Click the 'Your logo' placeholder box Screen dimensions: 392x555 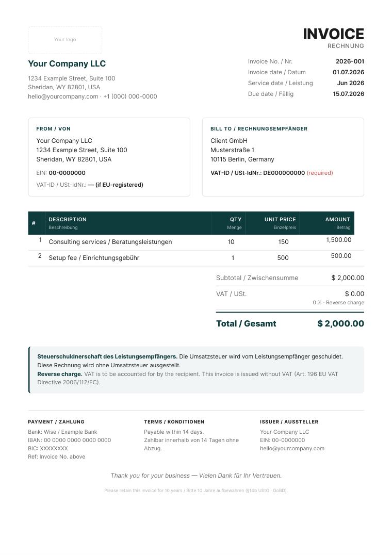(x=65, y=40)
